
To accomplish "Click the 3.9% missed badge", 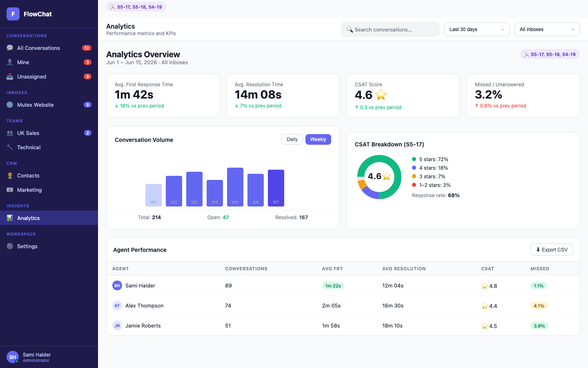I will click(539, 326).
